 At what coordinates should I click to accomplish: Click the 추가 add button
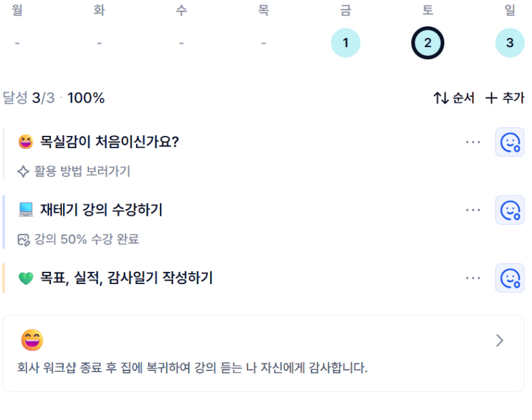click(x=505, y=98)
